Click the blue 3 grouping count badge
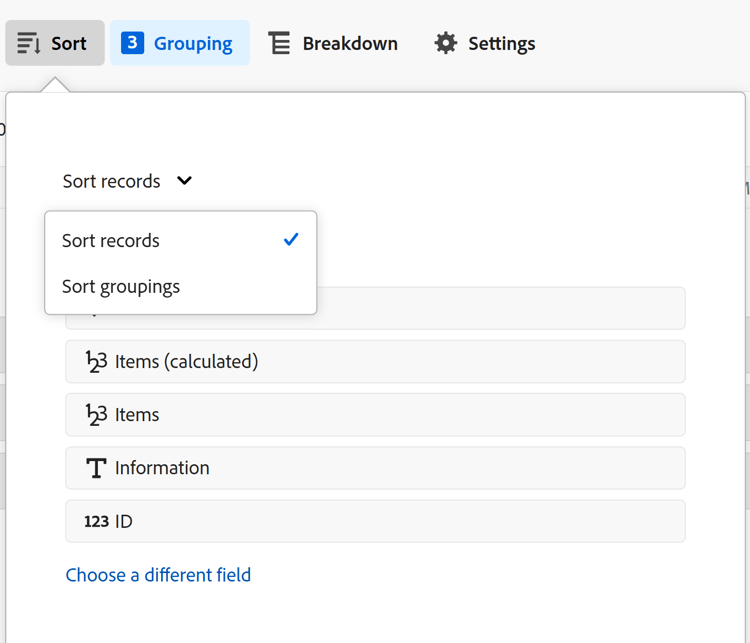This screenshot has width=750, height=643. coord(132,43)
